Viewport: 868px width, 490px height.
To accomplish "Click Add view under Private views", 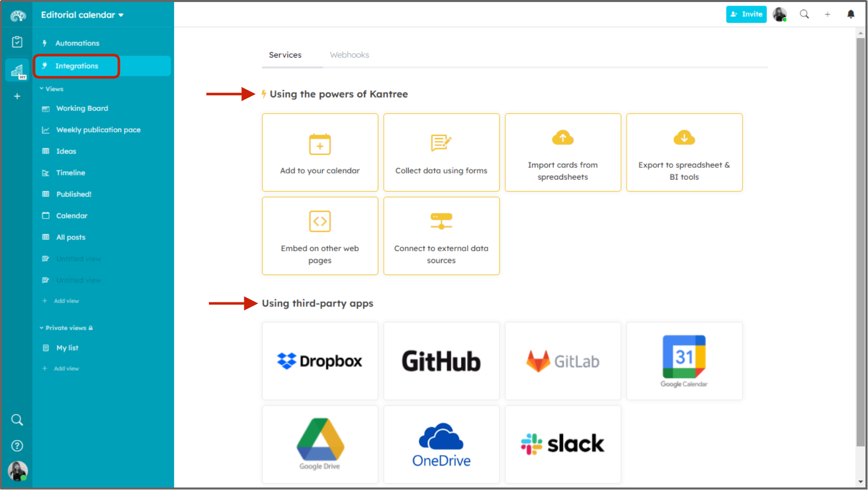I will [x=61, y=369].
